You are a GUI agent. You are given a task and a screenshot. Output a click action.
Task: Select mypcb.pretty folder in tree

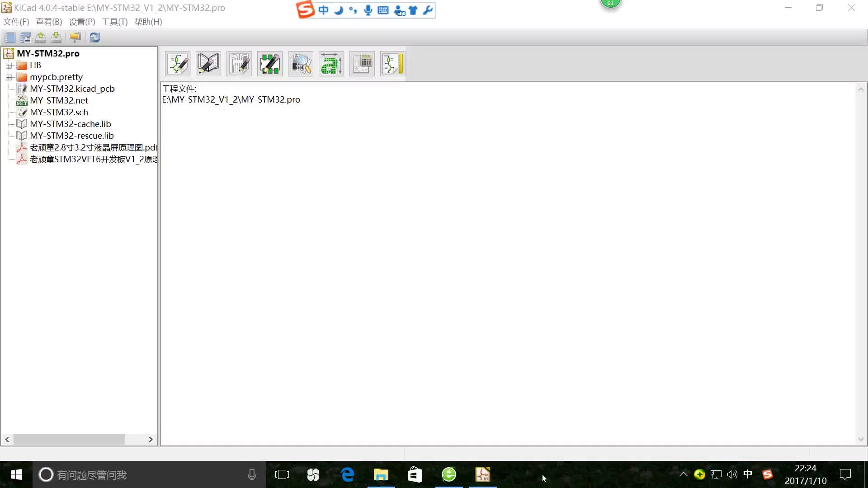tap(56, 77)
